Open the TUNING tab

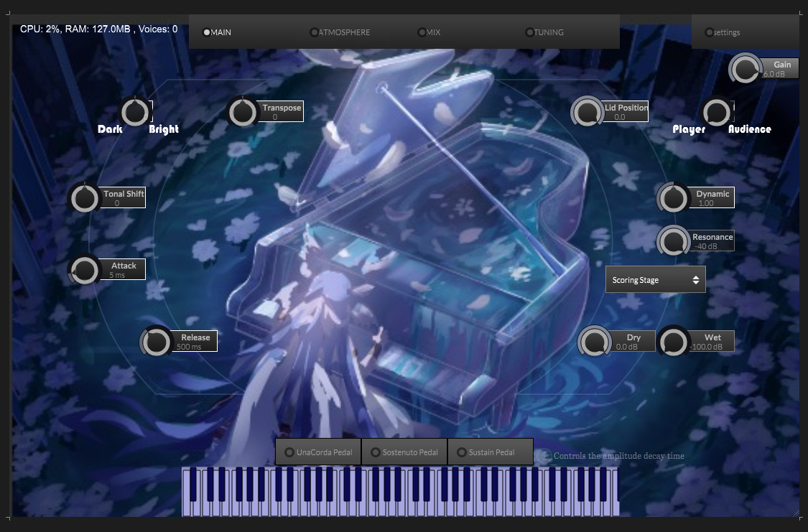545,32
